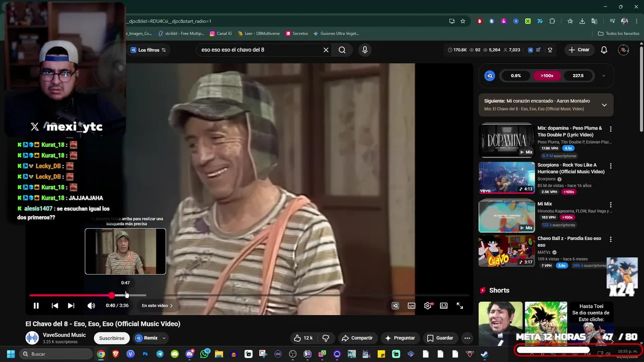Open options for the Scorpions video
The image size is (644, 362).
coord(611,166)
